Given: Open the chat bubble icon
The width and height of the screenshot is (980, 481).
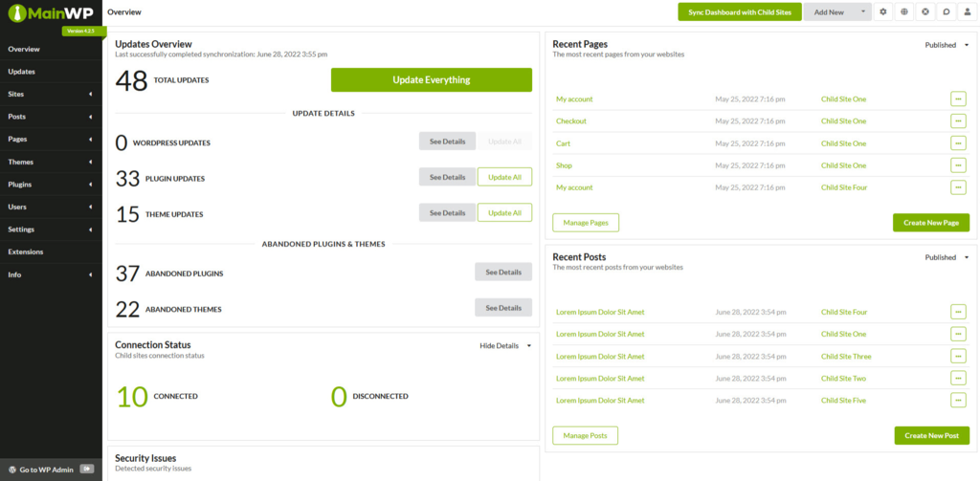Looking at the screenshot, I should (946, 11).
